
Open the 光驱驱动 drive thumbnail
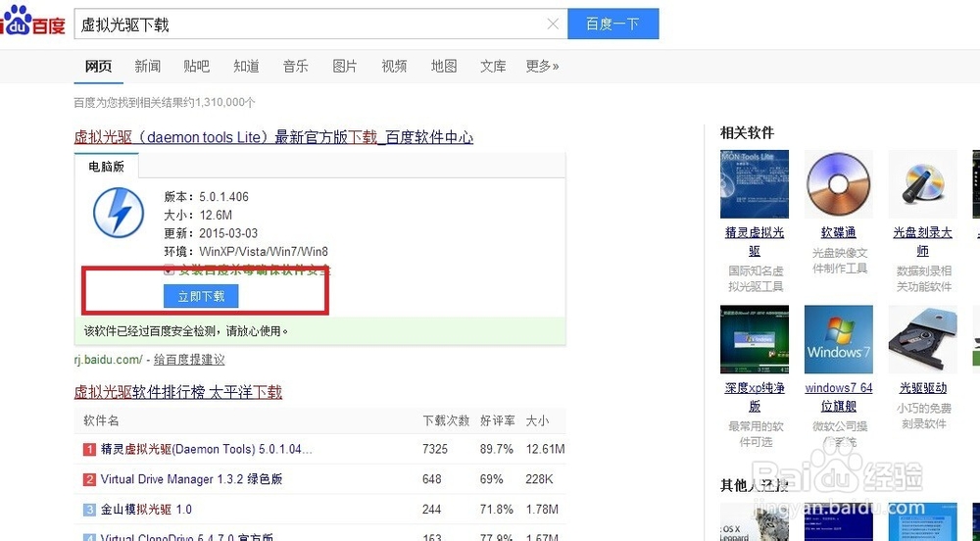click(x=922, y=339)
